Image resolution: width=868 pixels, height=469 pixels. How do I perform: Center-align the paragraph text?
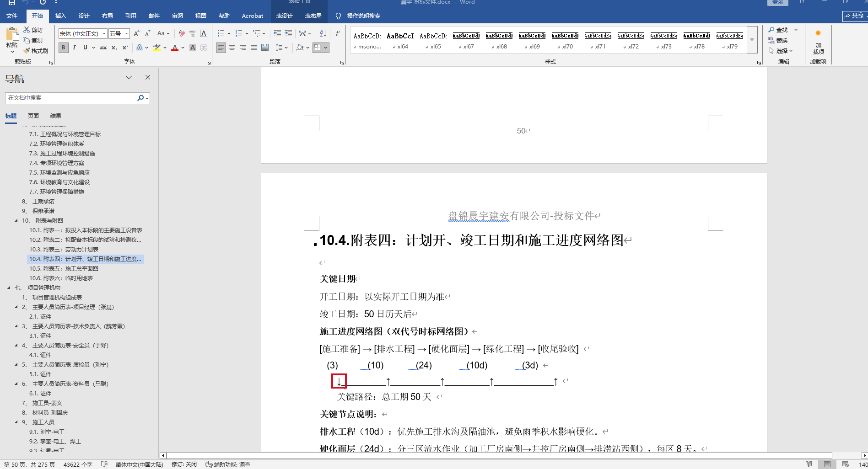(232, 48)
